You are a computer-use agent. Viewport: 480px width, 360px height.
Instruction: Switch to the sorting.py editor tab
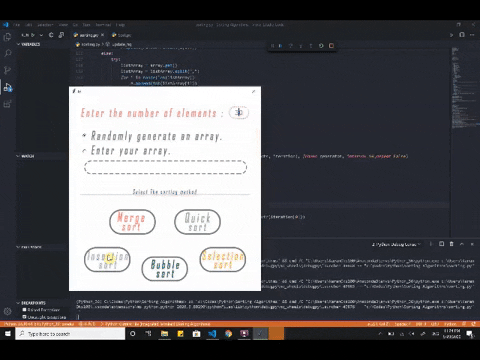(x=89, y=35)
